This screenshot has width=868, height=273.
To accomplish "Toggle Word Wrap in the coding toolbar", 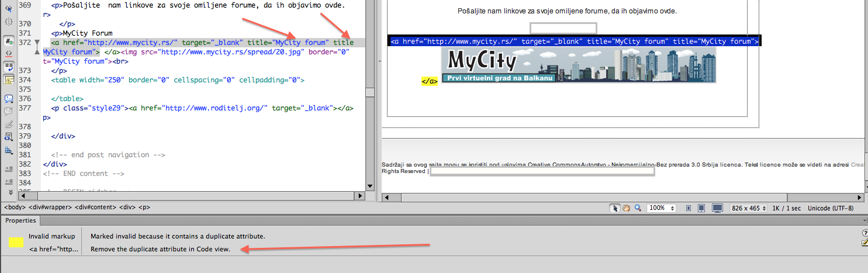I will pyautogui.click(x=9, y=67).
